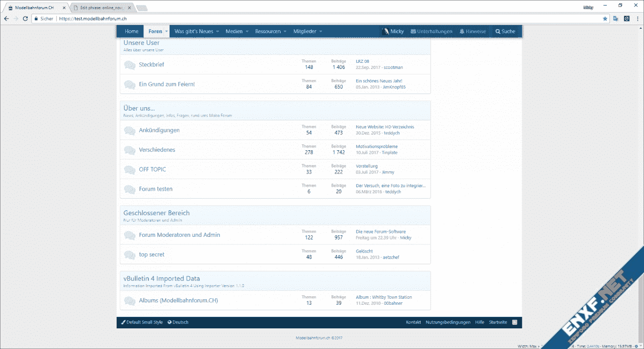The width and height of the screenshot is (644, 349).
Task: Open Hinweise notifications bell
Action: [x=472, y=31]
